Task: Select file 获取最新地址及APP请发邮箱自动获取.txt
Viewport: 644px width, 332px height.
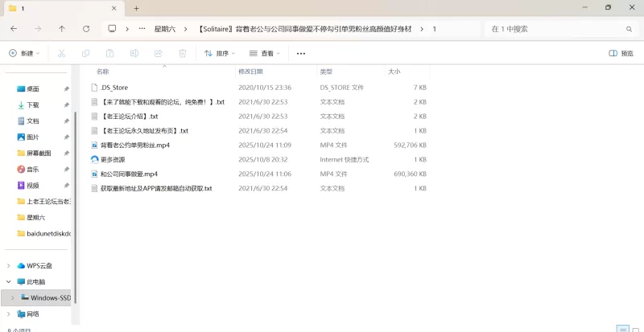Action: 156,188
